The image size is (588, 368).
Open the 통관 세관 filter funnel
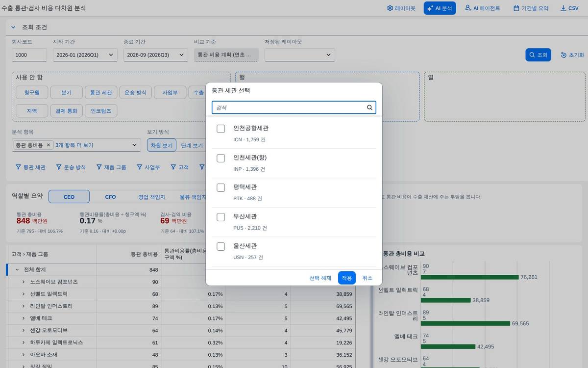[x=31, y=167]
